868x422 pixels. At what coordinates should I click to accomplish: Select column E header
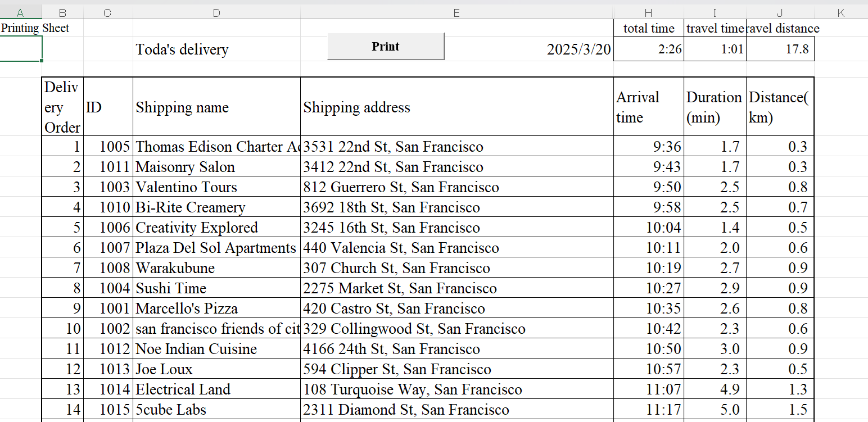(x=456, y=13)
